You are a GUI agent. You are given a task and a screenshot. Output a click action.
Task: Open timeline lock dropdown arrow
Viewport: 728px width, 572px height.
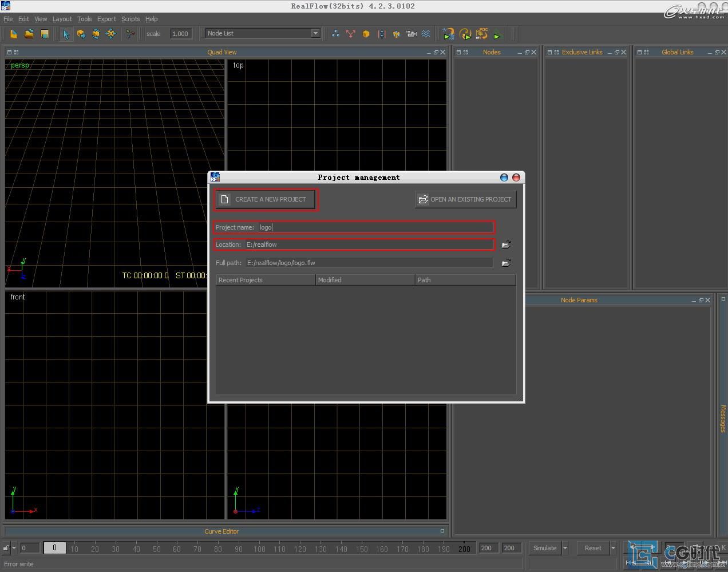(x=14, y=548)
